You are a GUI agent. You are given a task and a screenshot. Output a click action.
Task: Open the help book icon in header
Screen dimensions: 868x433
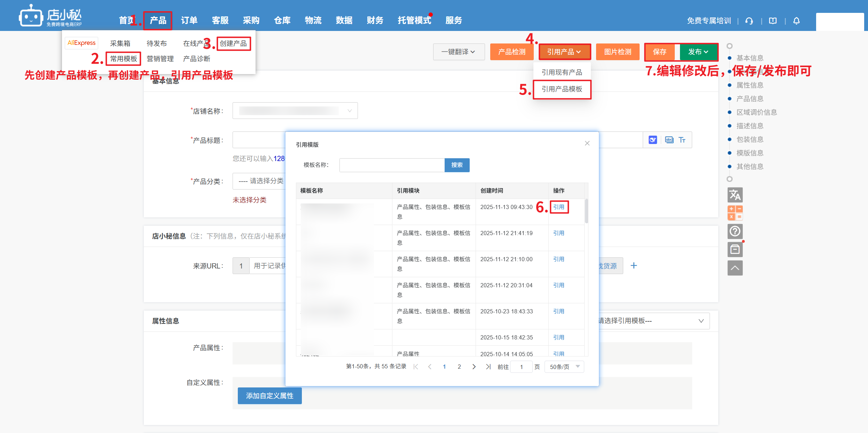[773, 21]
